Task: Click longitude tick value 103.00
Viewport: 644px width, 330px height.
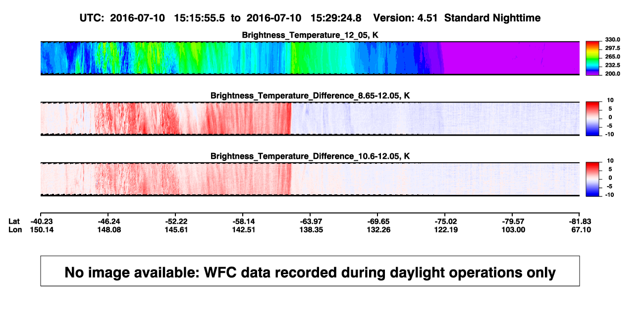Action: 513,230
